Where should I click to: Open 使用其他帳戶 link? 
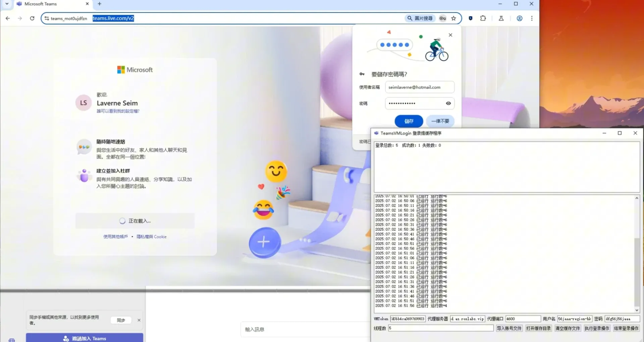click(x=115, y=236)
